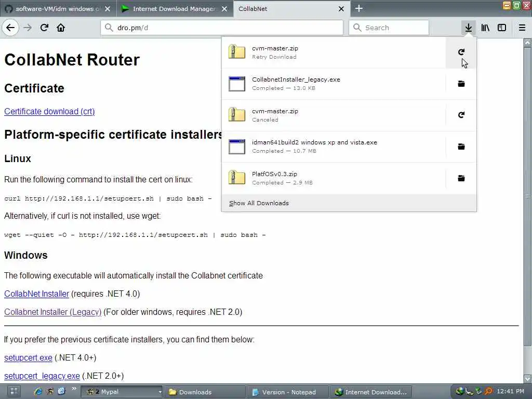Click the idman641build2 windows xp file name
532x399 pixels.
tap(314, 142)
